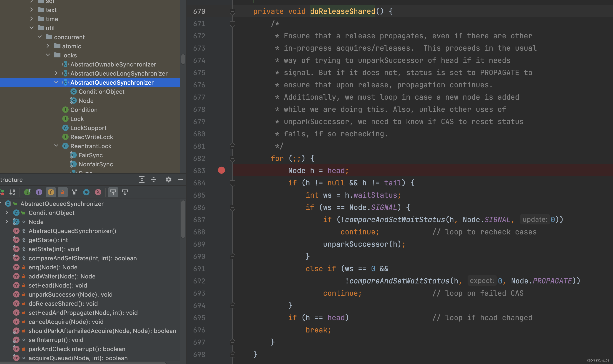Click Show Lambdas icon
The width and height of the screenshot is (613, 364).
(x=98, y=192)
